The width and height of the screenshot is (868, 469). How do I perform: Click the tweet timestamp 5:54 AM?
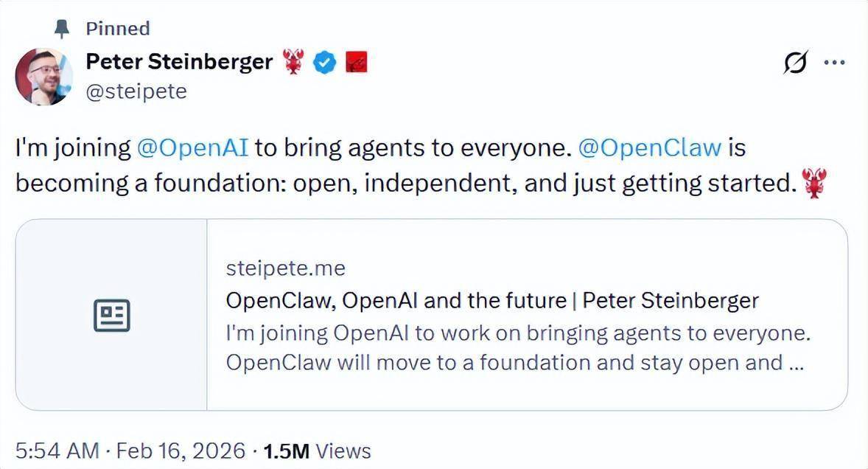point(57,449)
